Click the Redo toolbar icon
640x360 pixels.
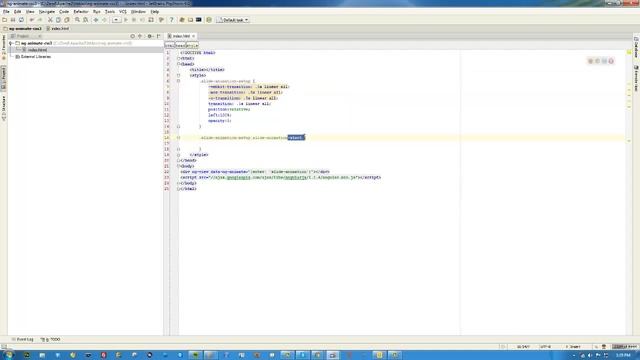40,20
